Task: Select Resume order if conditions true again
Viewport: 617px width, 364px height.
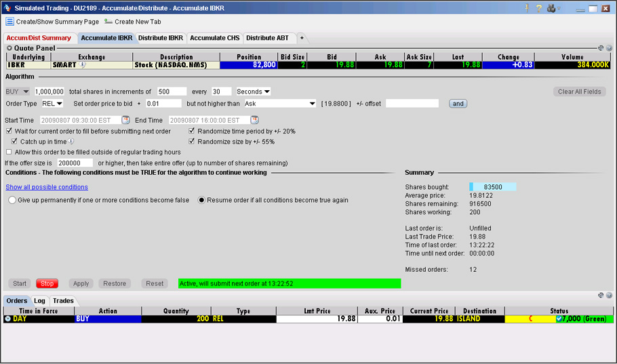Action: pyautogui.click(x=201, y=200)
